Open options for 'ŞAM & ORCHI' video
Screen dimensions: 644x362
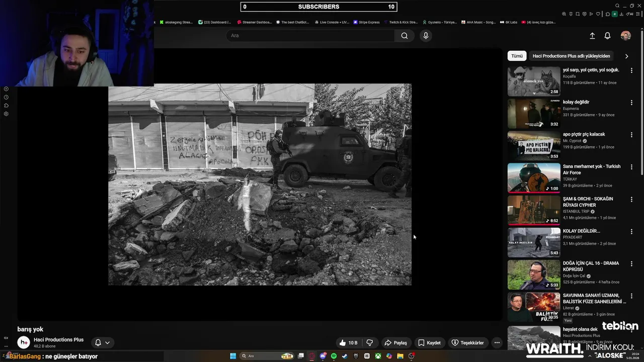631,200
